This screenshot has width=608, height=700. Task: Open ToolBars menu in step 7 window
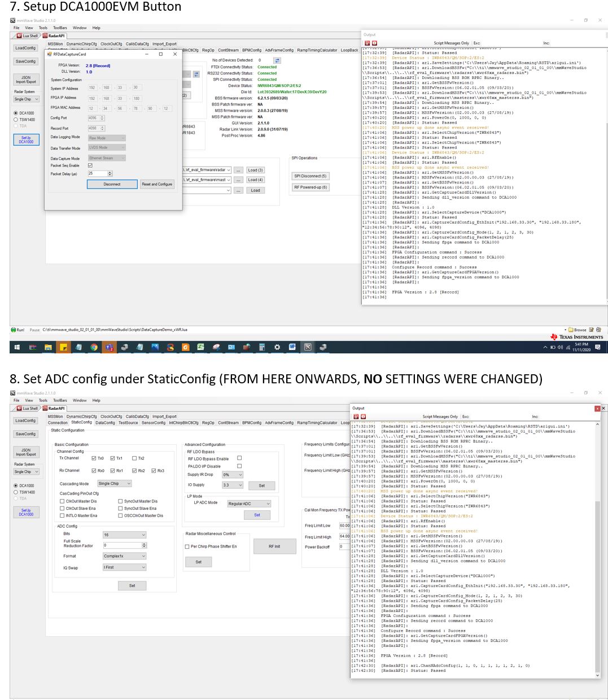60,28
